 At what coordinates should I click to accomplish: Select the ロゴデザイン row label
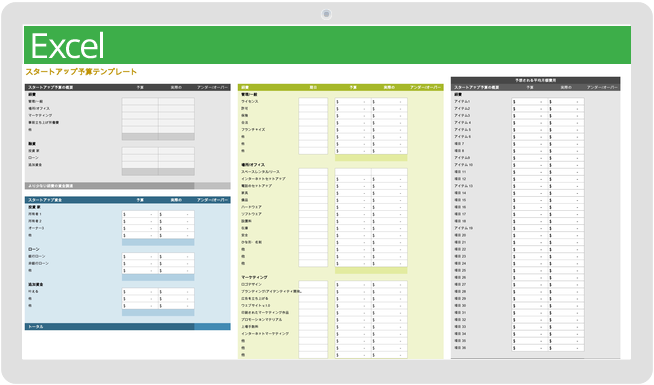tap(252, 284)
